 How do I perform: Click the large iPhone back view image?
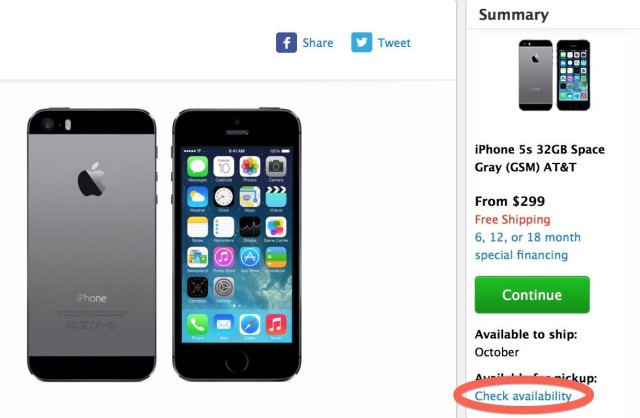click(x=92, y=245)
